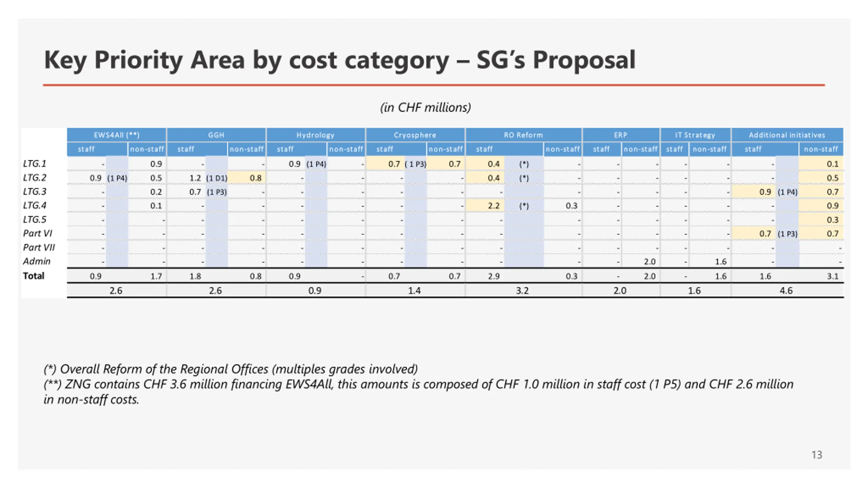Select the EWS4All (**) column header

click(117, 135)
